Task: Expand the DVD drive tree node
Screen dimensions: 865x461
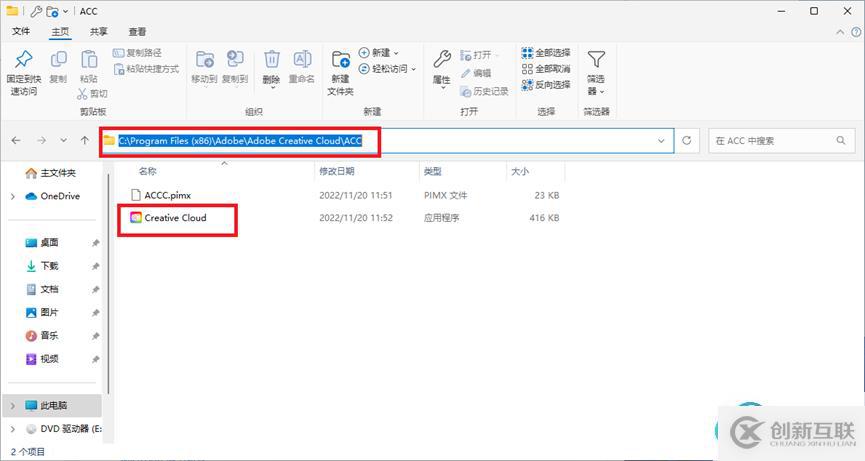Action: (13, 428)
